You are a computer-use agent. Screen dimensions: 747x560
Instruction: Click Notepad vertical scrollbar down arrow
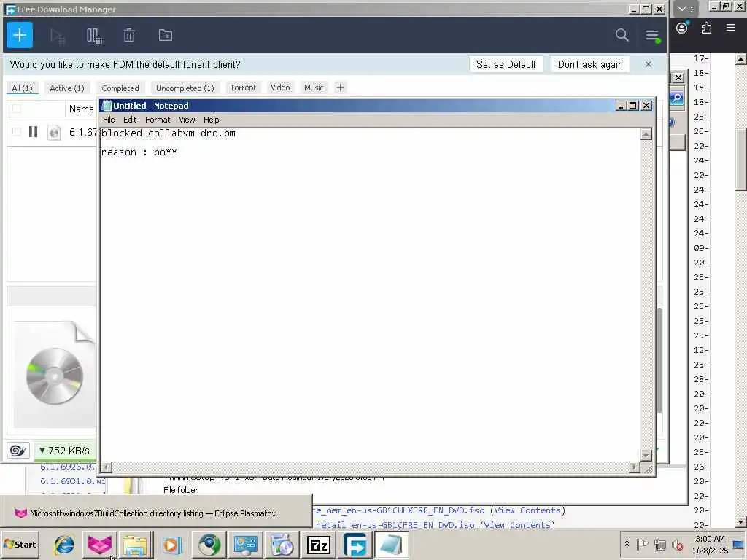646,455
